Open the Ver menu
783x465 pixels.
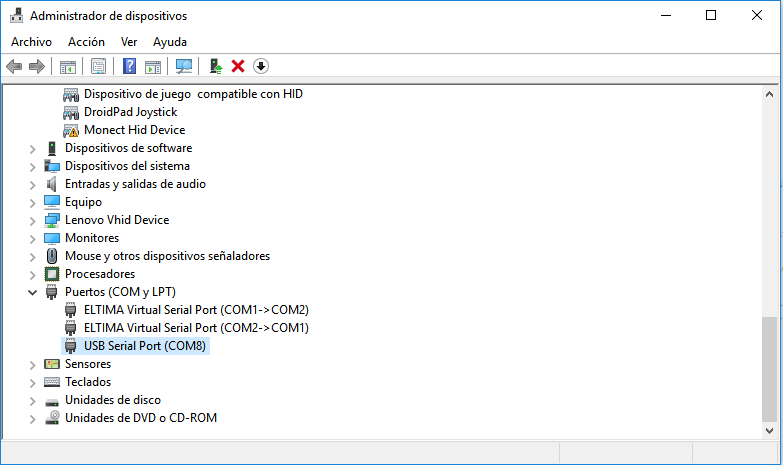(x=129, y=42)
